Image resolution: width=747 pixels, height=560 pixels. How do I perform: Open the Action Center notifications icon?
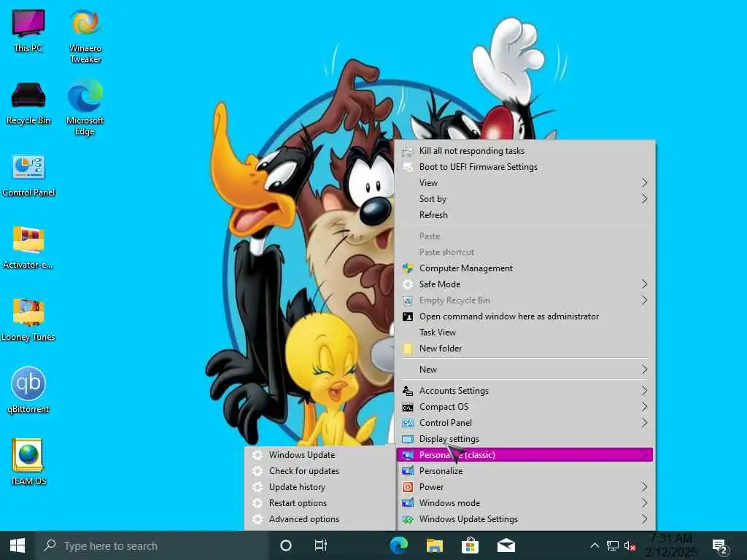(720, 546)
